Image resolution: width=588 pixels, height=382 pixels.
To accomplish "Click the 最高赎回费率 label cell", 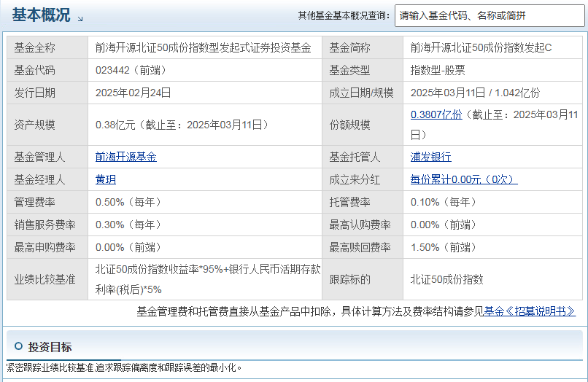I will pos(363,247).
